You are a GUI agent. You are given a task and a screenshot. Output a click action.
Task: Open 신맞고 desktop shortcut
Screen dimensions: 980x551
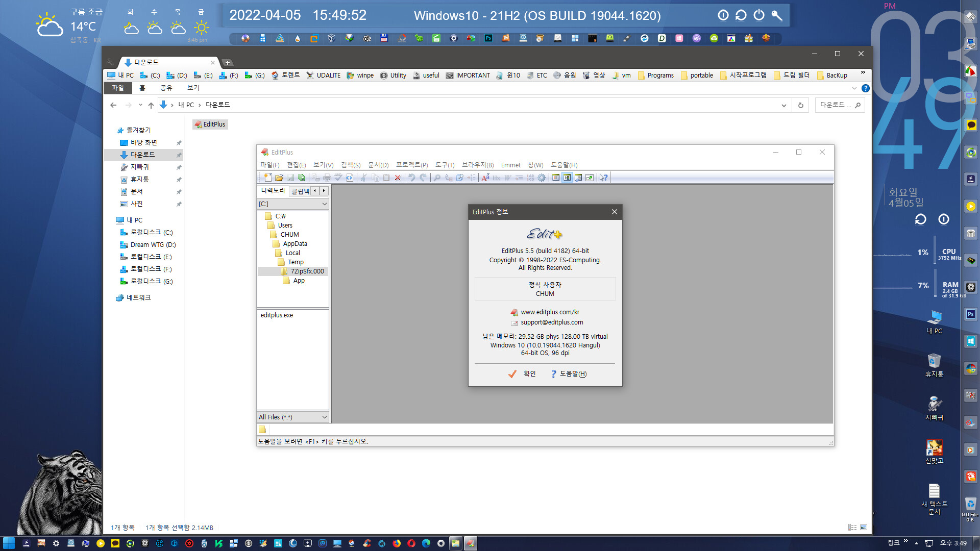[934, 452]
